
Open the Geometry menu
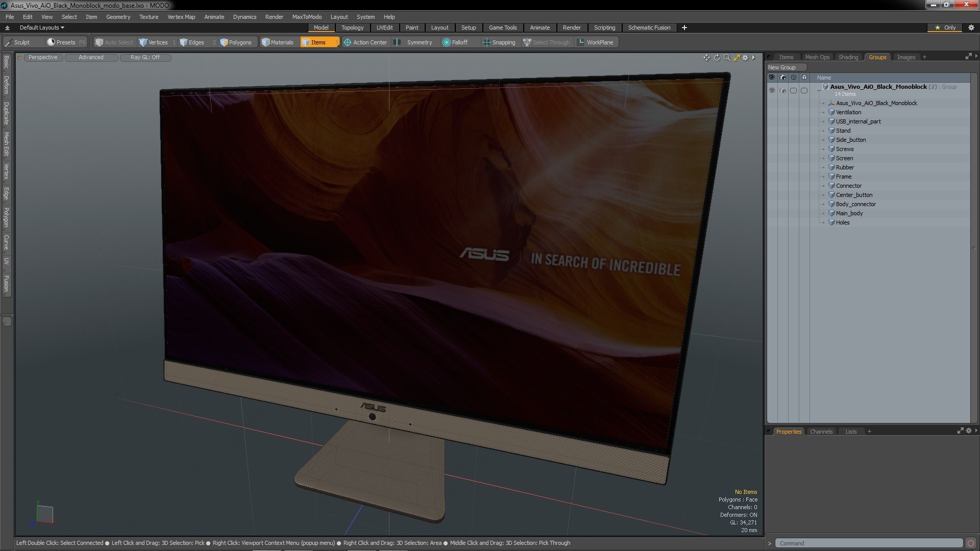[118, 17]
